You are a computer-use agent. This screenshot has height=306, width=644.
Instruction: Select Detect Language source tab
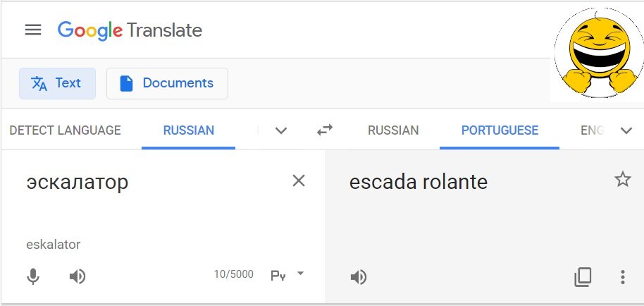65,130
